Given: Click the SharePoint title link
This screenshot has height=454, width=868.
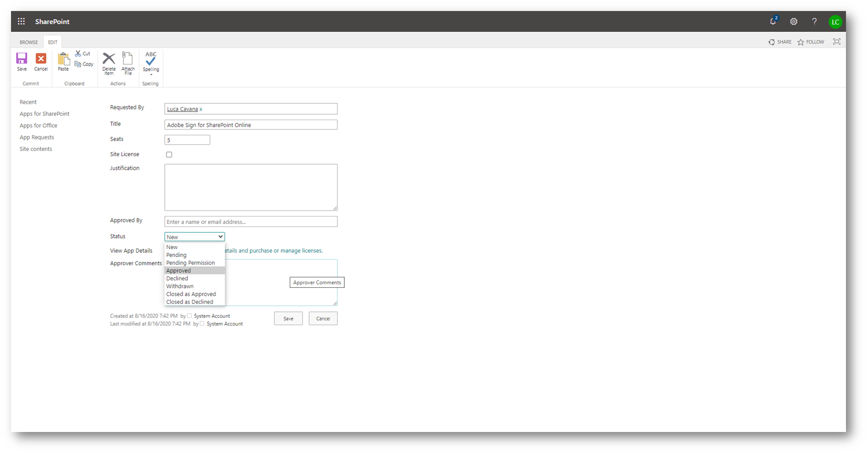Looking at the screenshot, I should 52,21.
